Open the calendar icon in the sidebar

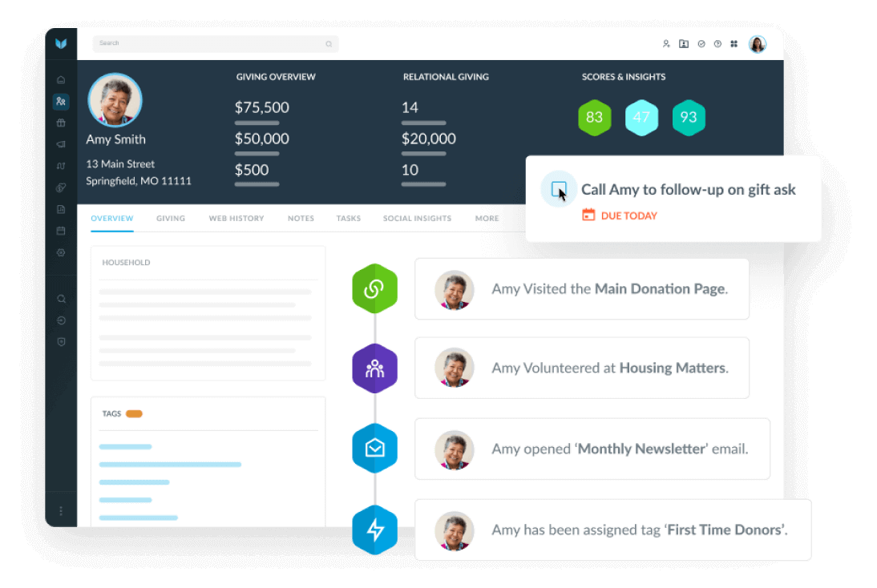(61, 231)
